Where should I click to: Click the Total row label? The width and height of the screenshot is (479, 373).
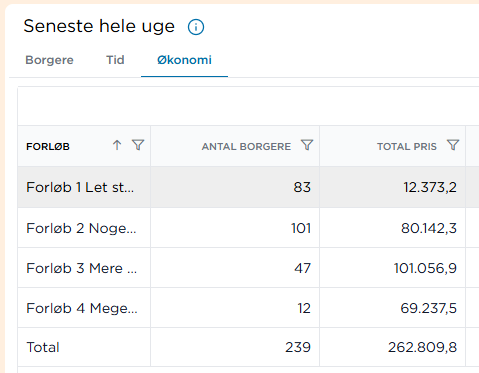tap(43, 347)
